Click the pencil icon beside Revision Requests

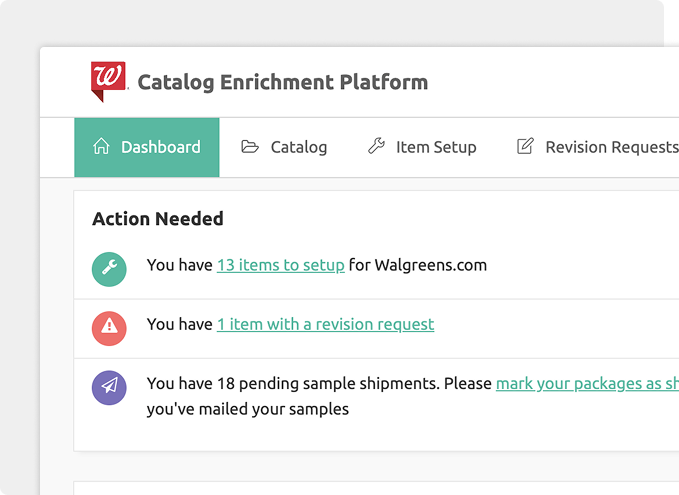pos(525,147)
